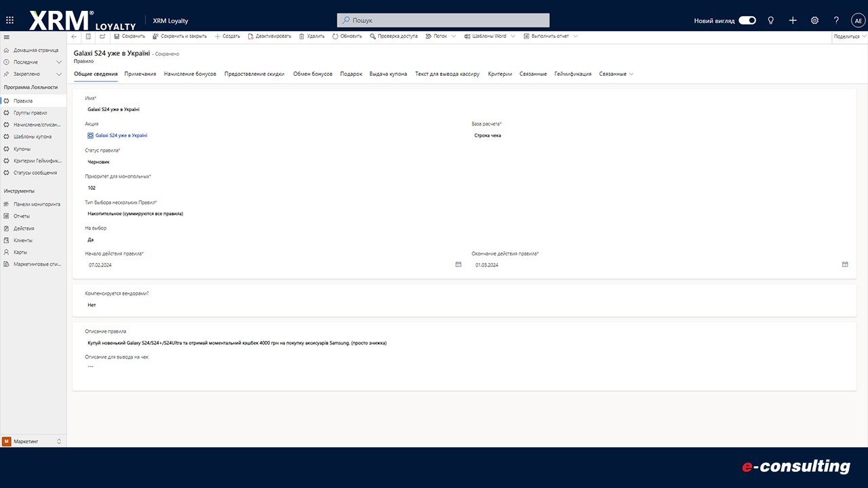Open AE user account avatar

pyautogui.click(x=857, y=20)
